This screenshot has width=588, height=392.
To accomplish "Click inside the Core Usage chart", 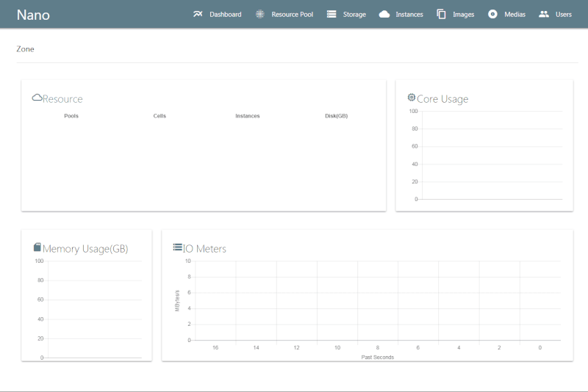I will click(490, 155).
